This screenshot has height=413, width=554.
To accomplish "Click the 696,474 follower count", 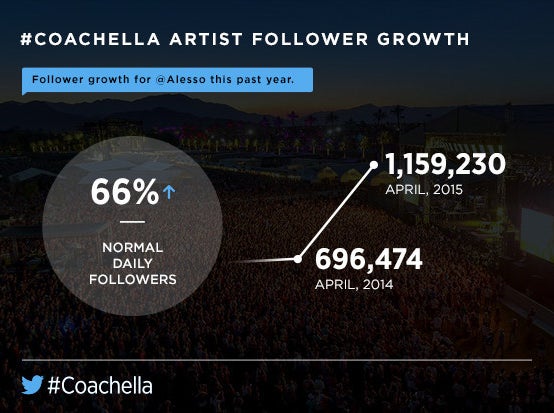I will point(369,259).
